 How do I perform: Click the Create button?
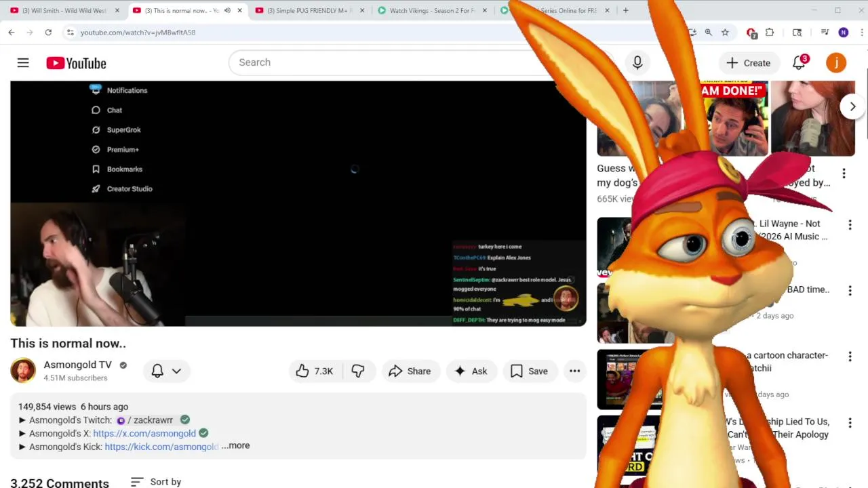748,63
